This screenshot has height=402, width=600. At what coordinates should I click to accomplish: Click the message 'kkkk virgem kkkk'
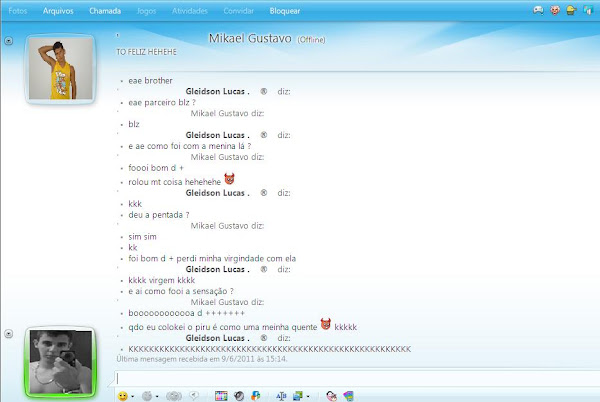pos(162,280)
